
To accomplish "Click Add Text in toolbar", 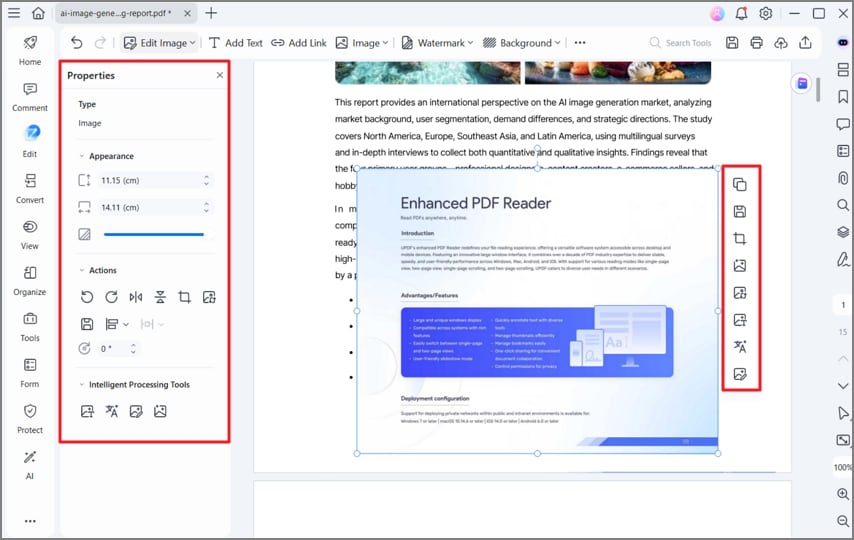I will 235,43.
